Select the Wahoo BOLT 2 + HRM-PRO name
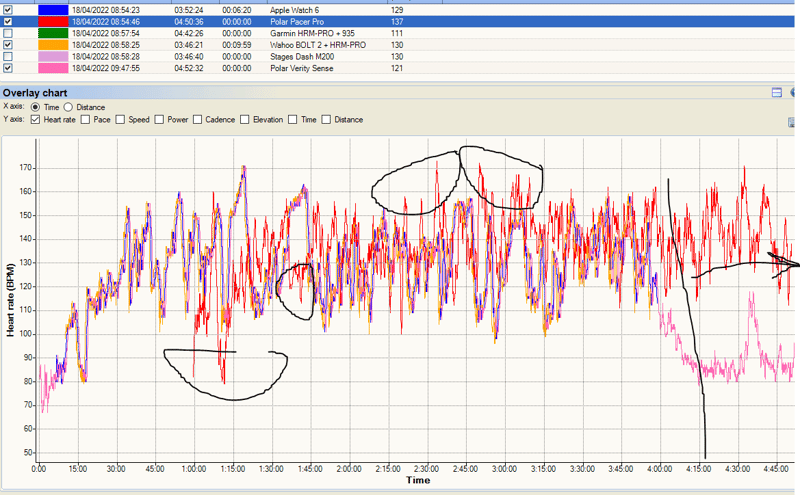 [x=318, y=45]
